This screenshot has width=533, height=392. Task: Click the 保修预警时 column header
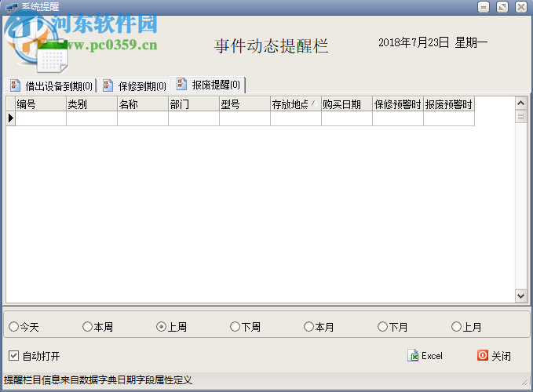click(398, 103)
